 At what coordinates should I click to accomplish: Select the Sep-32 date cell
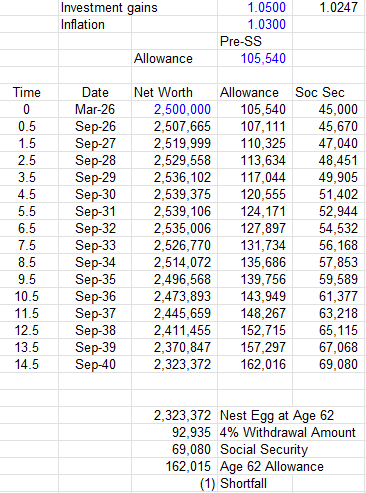(x=95, y=228)
